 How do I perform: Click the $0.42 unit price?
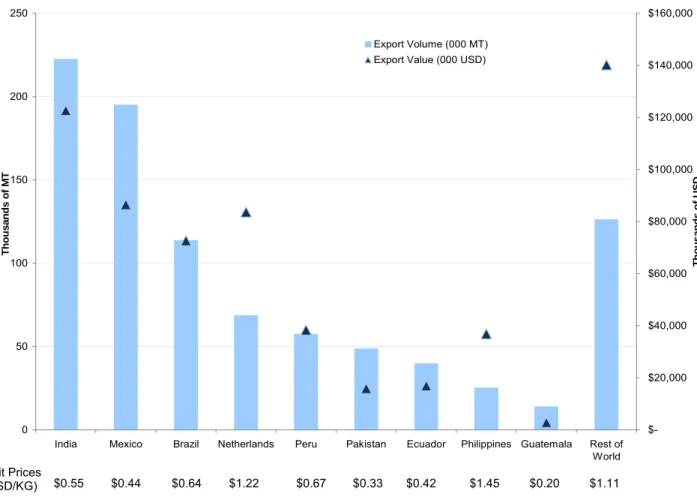[x=421, y=483]
